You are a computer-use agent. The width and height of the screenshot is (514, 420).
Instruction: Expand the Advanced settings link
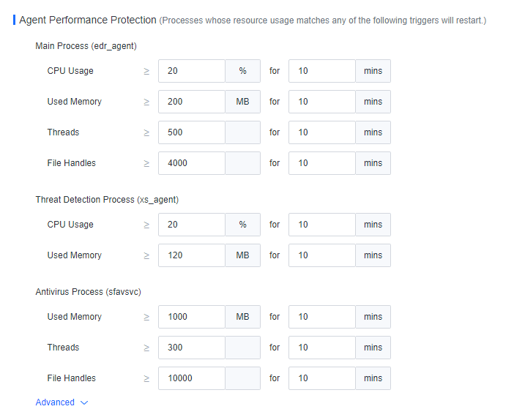pos(56,402)
